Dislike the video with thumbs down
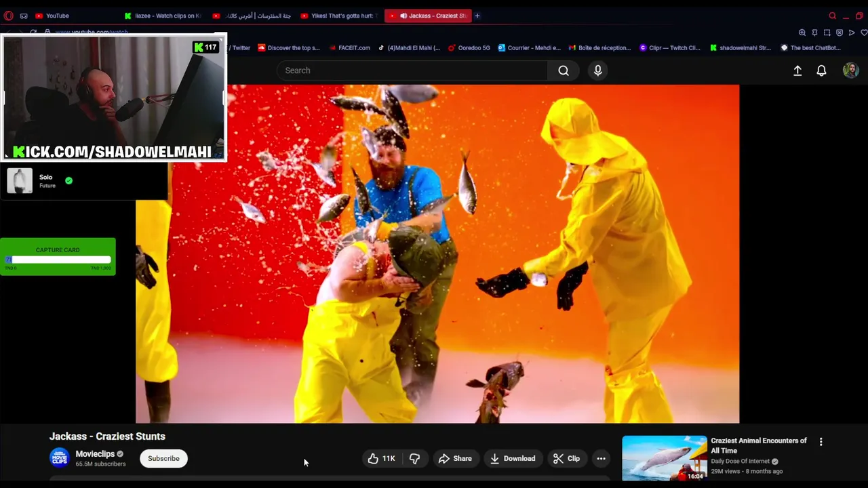 coord(414,459)
